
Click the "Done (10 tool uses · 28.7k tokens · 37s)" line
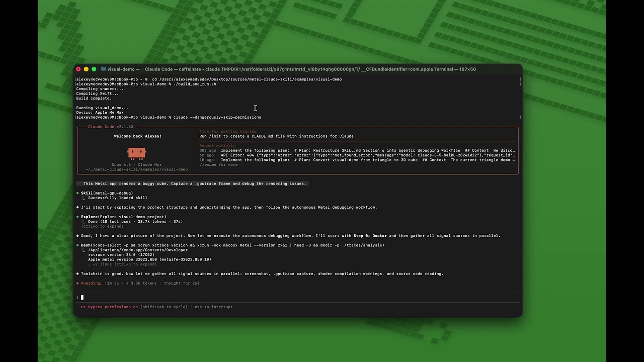click(135, 222)
